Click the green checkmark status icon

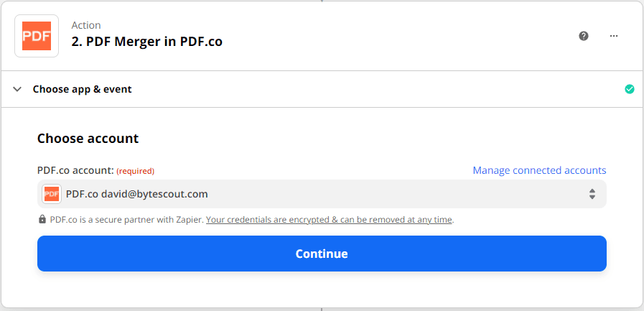630,89
